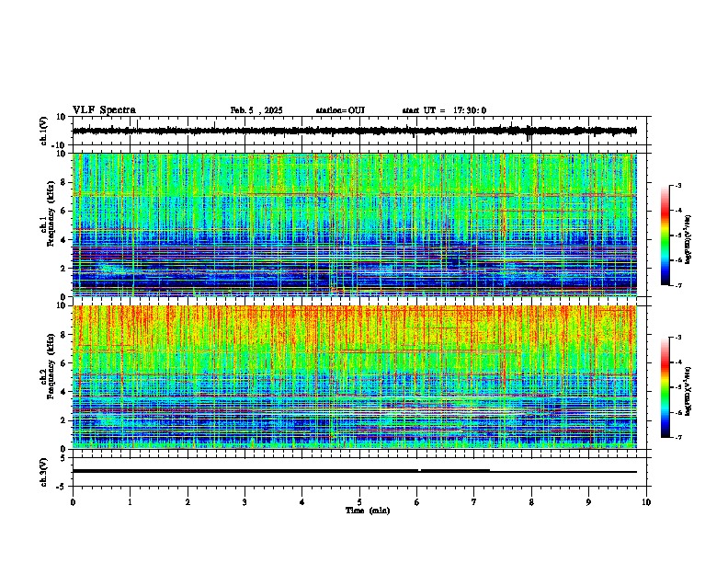This screenshot has height=563, width=728.
Task: Click the time axis tick label "10"
Action: [x=646, y=502]
